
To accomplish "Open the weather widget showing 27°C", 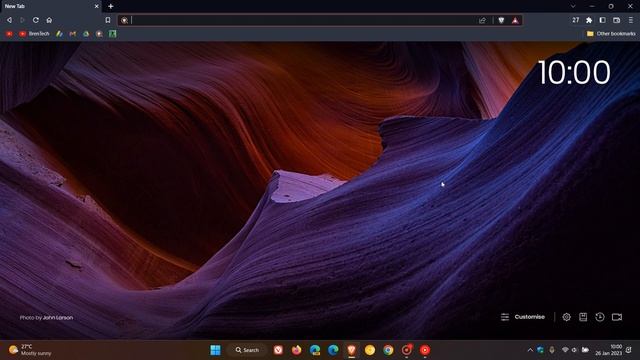I will point(30,350).
